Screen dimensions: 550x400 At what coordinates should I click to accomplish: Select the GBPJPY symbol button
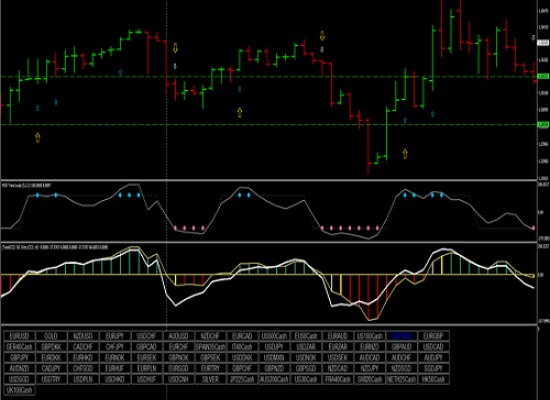19,358
